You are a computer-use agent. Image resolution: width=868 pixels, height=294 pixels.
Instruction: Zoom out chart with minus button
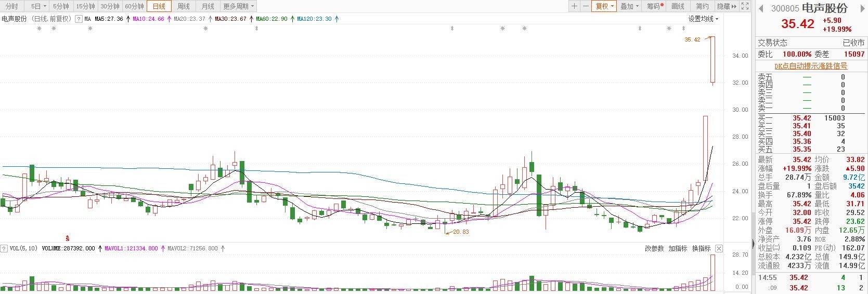(586, 6)
